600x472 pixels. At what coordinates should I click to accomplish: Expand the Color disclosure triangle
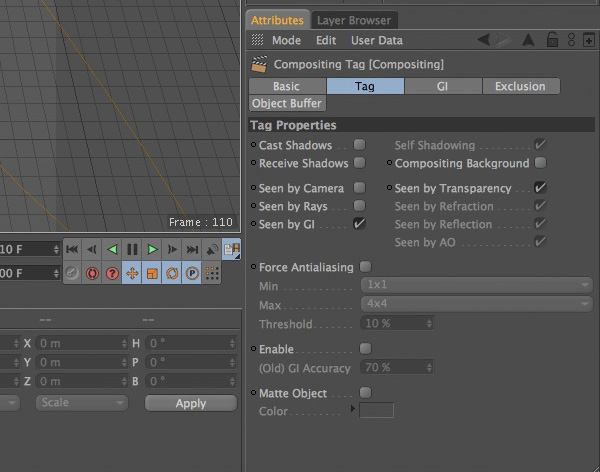[x=352, y=409]
